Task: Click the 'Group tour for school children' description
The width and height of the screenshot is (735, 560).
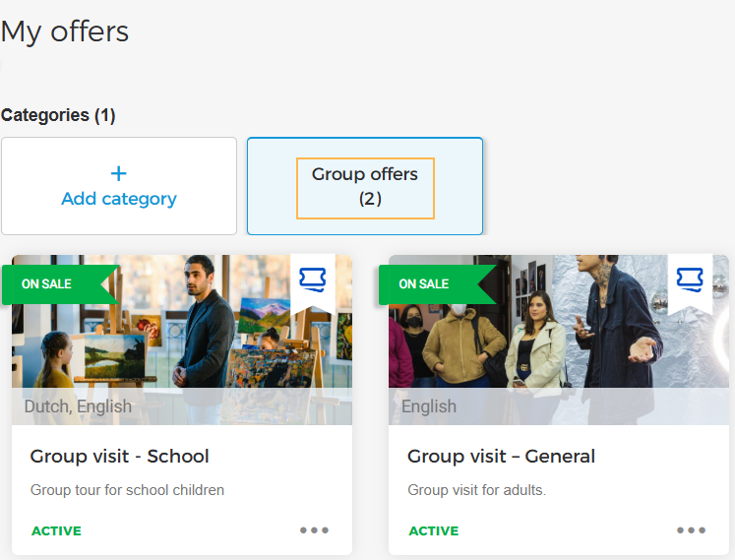Action: [127, 490]
